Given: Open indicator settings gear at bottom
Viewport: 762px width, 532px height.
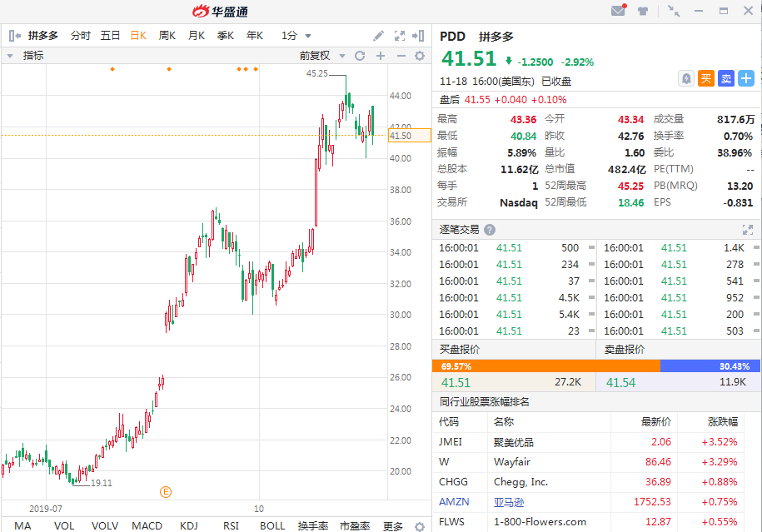Looking at the screenshot, I should pyautogui.click(x=420, y=527).
